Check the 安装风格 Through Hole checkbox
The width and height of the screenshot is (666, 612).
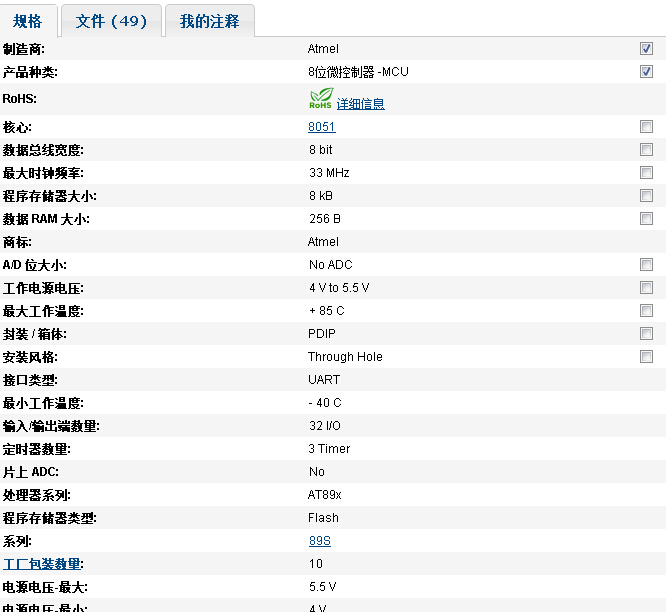(x=646, y=357)
